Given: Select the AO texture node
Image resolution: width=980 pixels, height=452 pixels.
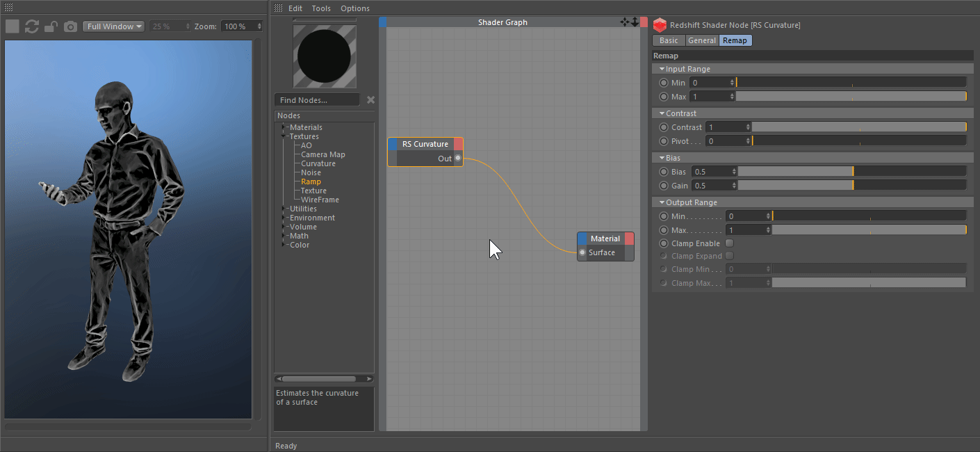Looking at the screenshot, I should tap(307, 145).
